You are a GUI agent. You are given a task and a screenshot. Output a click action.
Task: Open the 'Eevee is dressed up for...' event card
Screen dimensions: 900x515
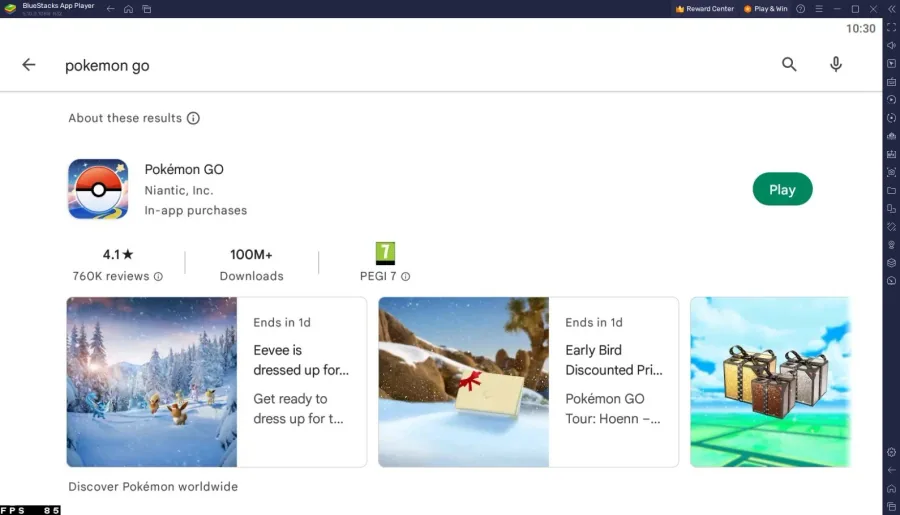[216, 382]
